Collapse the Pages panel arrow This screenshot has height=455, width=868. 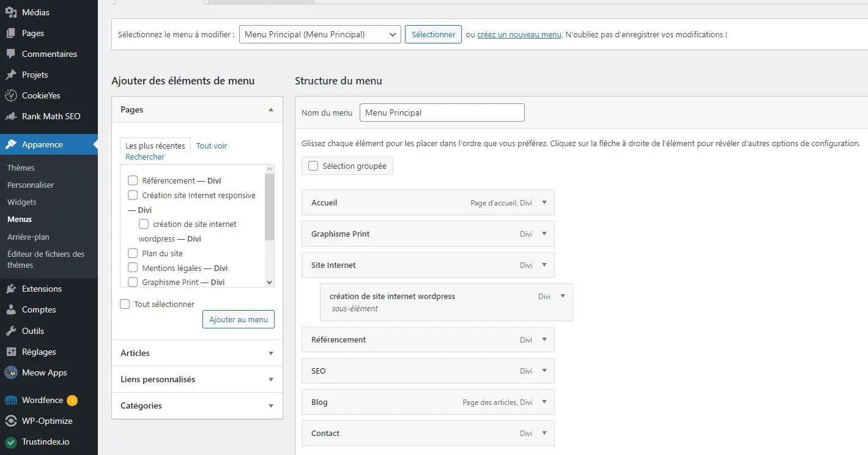(271, 110)
